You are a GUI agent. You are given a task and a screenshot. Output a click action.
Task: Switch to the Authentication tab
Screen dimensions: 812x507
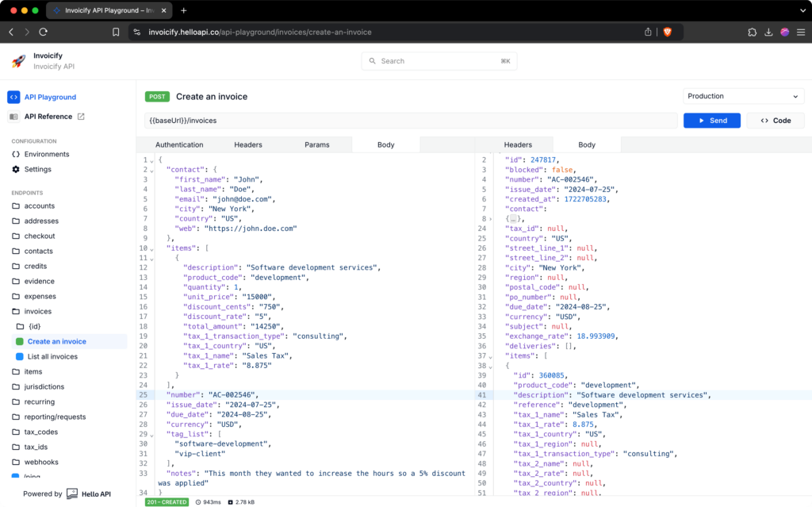tap(179, 144)
